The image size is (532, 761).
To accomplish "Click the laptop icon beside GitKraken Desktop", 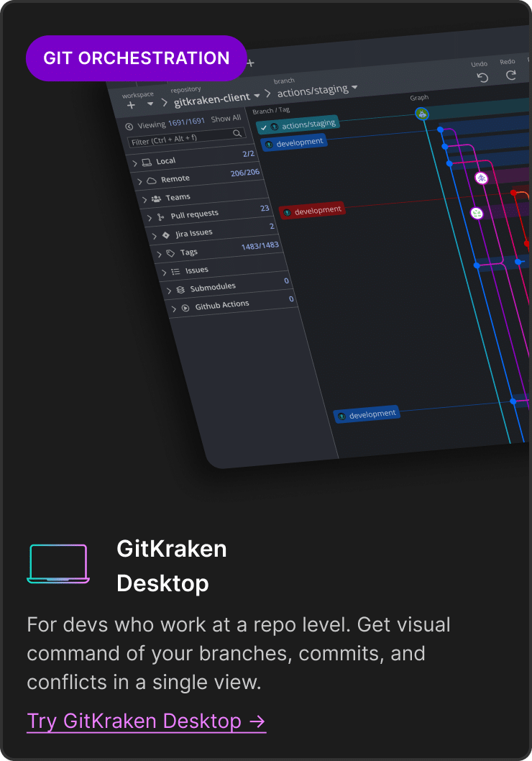I will pos(58,563).
